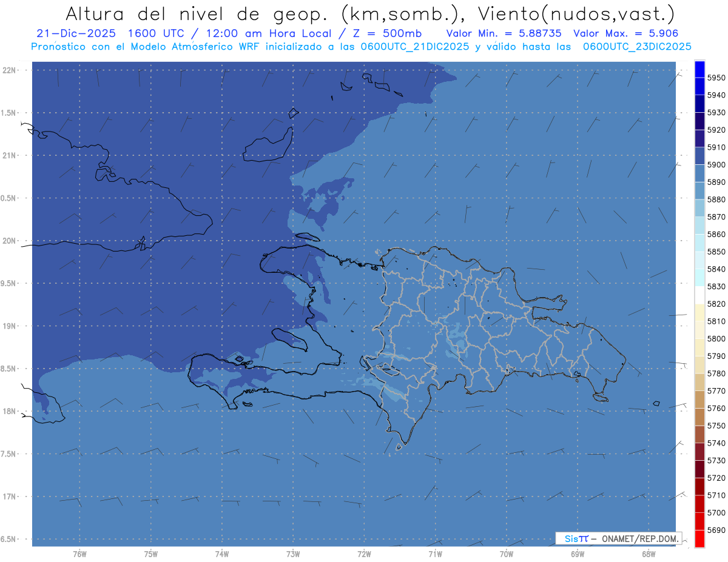Click the '1.5N' latitude axis label
This screenshot has width=728, height=562.
click(9, 113)
